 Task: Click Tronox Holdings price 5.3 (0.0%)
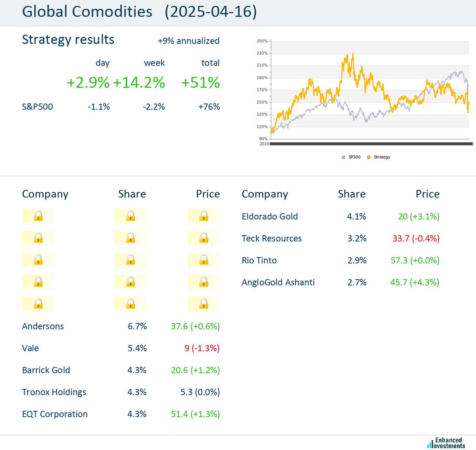pyautogui.click(x=200, y=392)
